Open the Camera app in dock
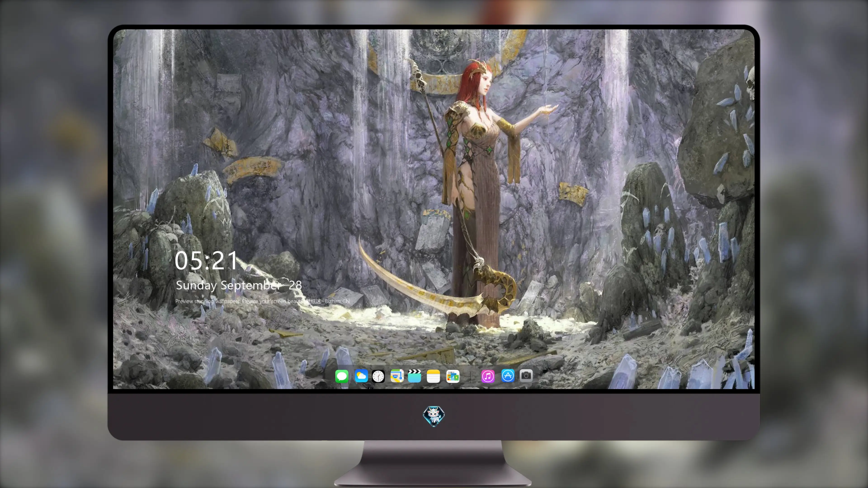This screenshot has height=488, width=868. pyautogui.click(x=526, y=375)
